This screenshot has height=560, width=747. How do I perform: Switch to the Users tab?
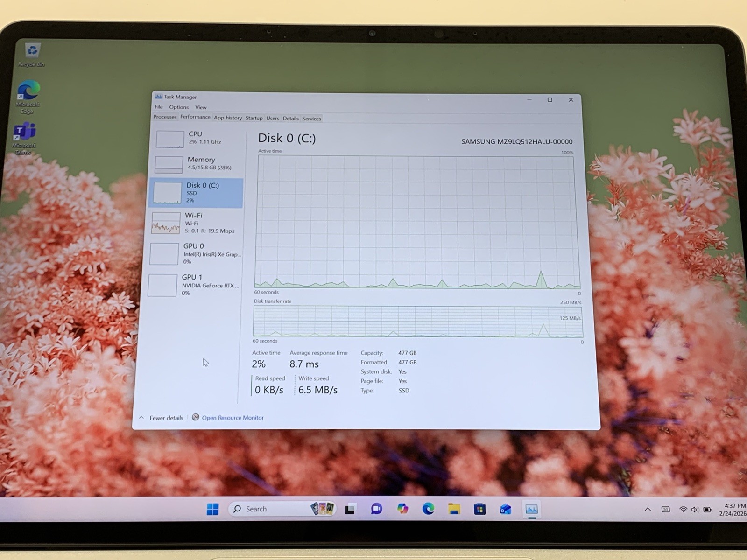click(273, 118)
